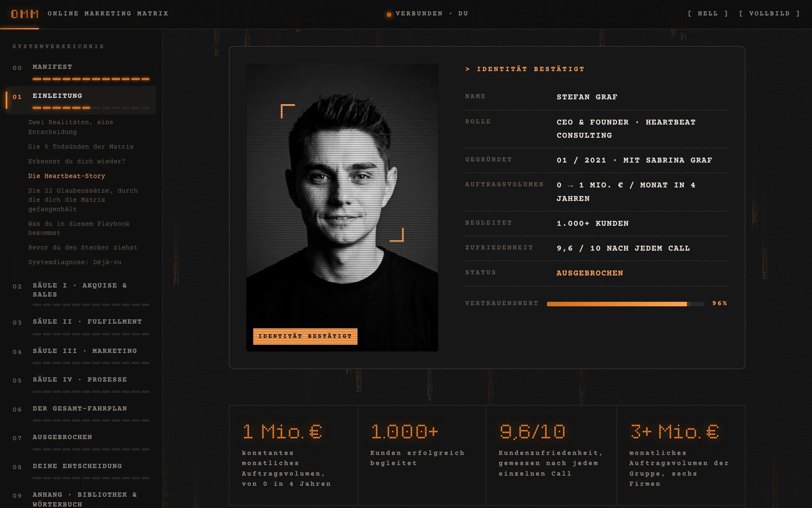Image resolution: width=812 pixels, height=508 pixels.
Task: Click 01 / 2021 · MIT SABRINA GRAF
Action: (x=634, y=160)
